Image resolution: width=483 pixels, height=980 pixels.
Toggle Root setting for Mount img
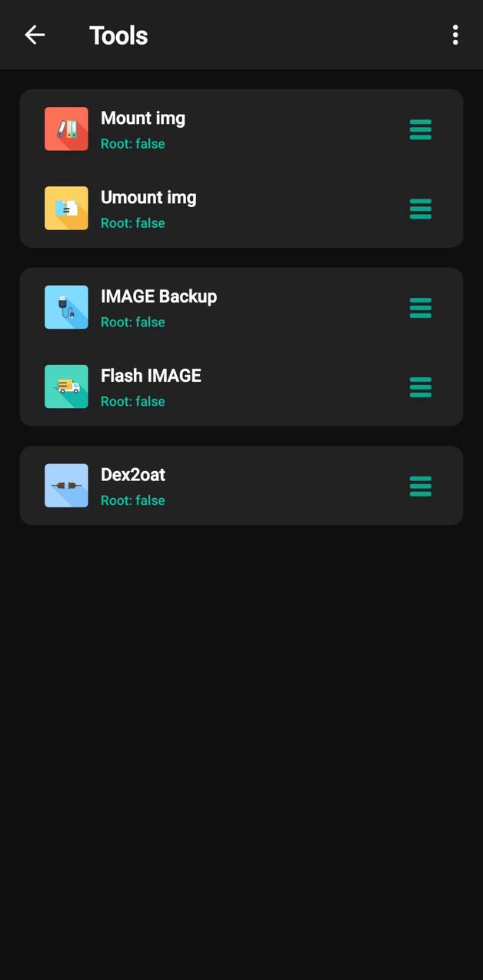click(132, 143)
